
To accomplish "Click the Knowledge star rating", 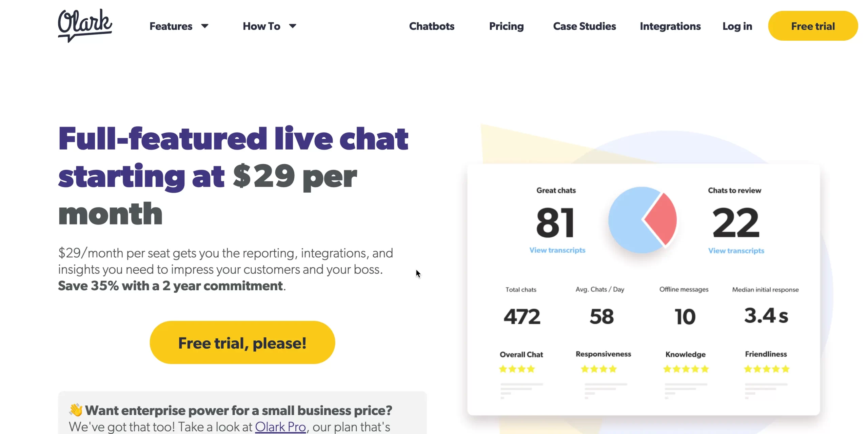I will coord(686,369).
